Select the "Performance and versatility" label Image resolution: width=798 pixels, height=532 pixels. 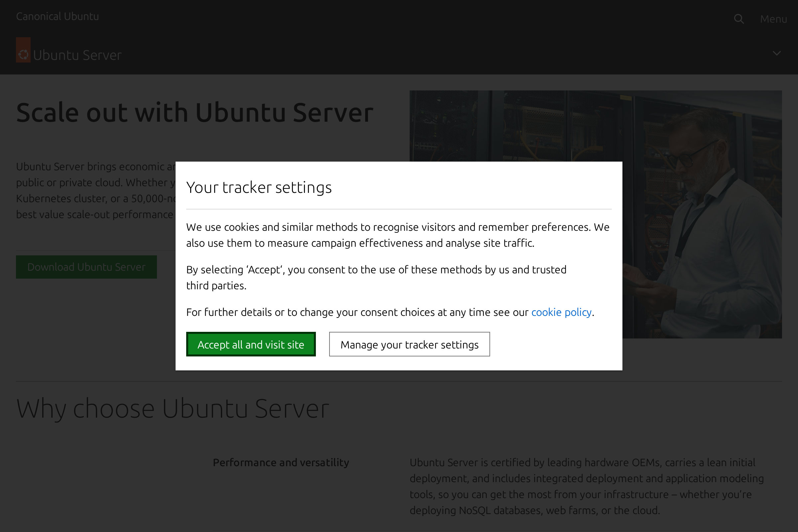coord(281,462)
